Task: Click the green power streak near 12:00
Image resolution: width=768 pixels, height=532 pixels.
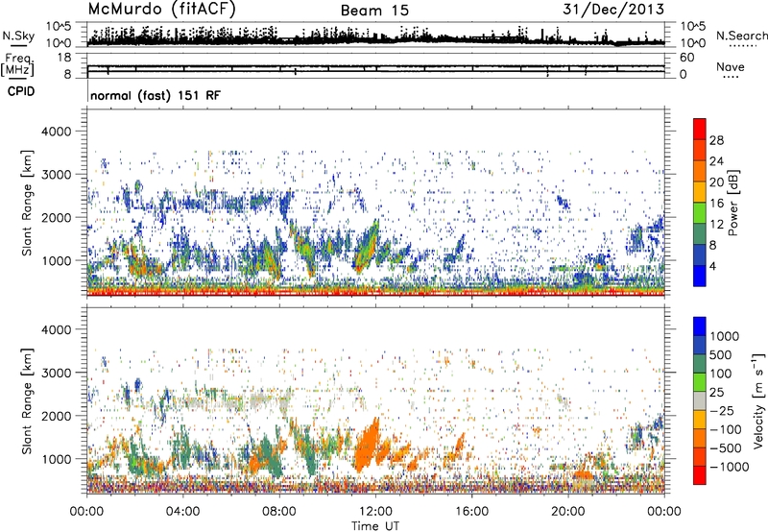Action: (x=367, y=248)
